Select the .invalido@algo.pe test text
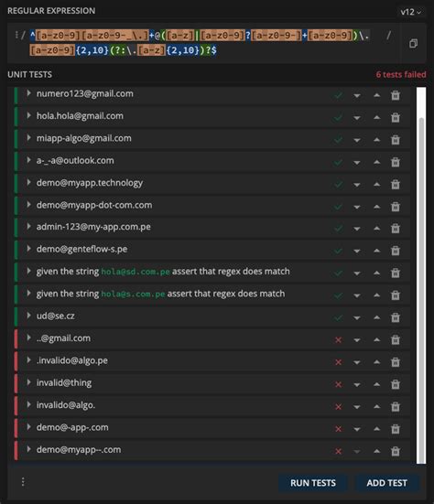 (72, 360)
